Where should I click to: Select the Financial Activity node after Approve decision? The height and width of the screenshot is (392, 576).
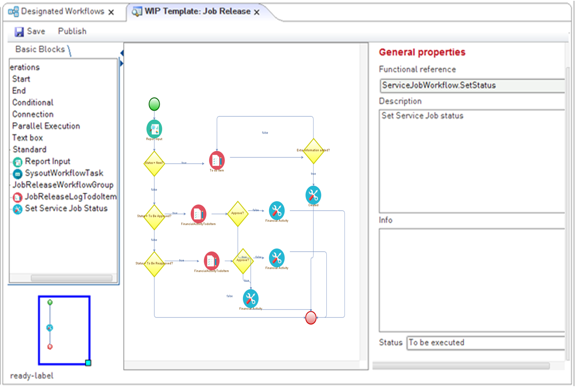click(x=277, y=210)
